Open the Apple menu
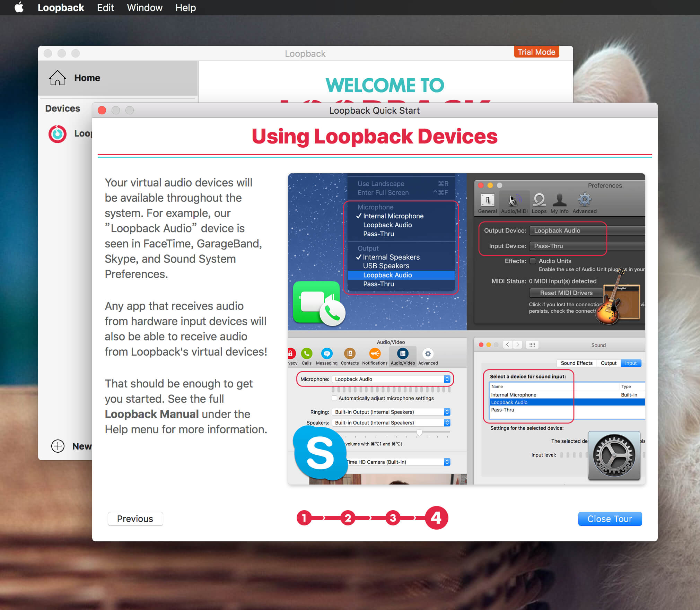Image resolution: width=700 pixels, height=610 pixels. [x=19, y=8]
